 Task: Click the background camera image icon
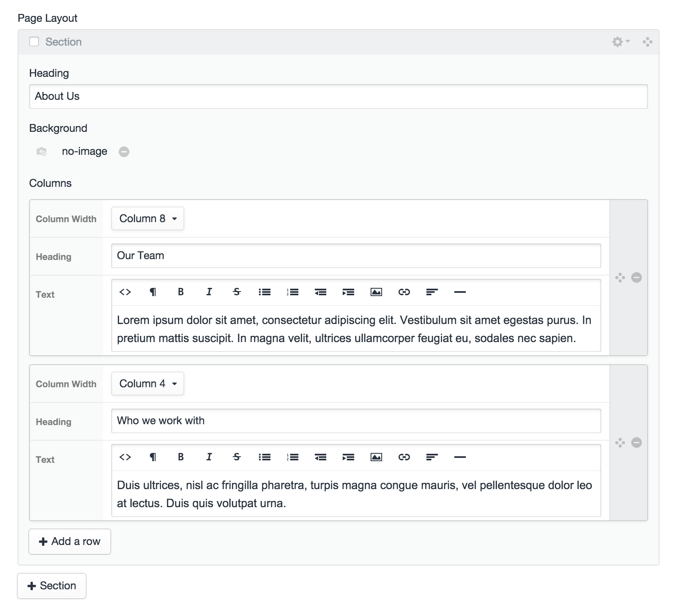click(41, 152)
